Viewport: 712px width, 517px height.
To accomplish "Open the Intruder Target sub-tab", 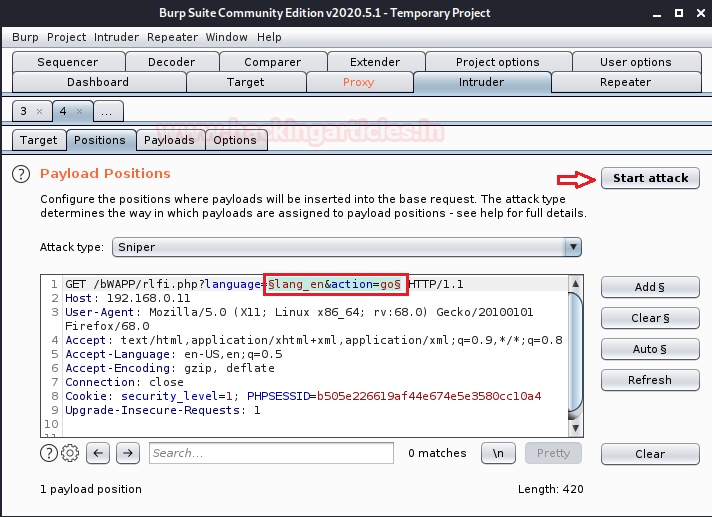I will [39, 140].
